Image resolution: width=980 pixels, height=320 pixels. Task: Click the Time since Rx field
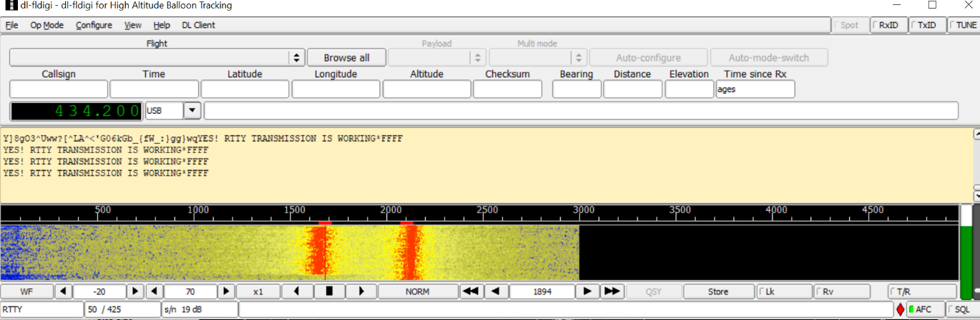[x=755, y=89]
